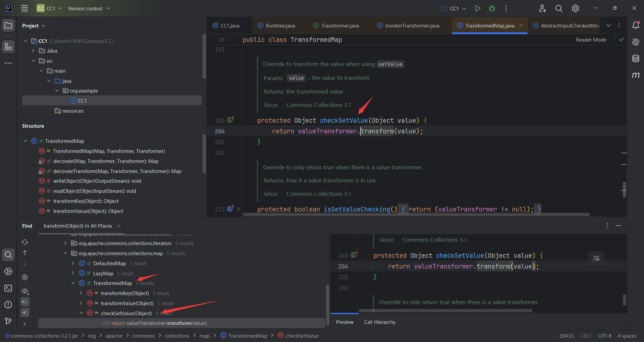Run the CC1 configuration
The width and height of the screenshot is (644, 342).
coord(478,8)
